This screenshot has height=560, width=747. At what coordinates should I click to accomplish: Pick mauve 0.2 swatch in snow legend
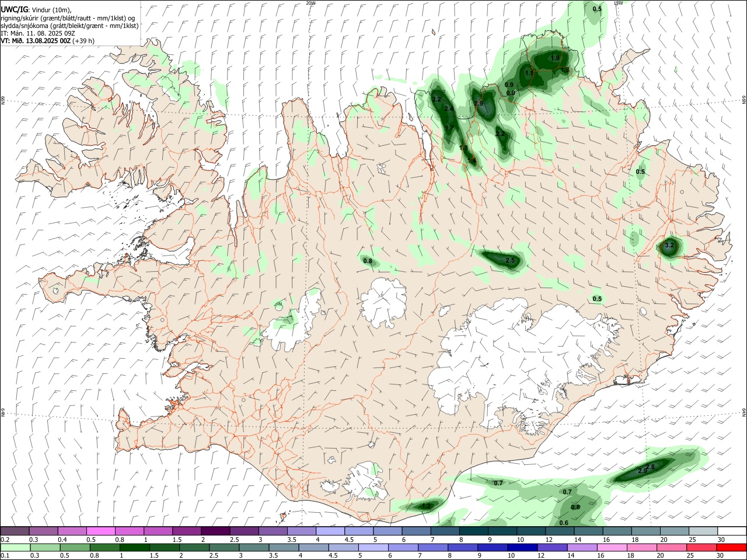15,531
